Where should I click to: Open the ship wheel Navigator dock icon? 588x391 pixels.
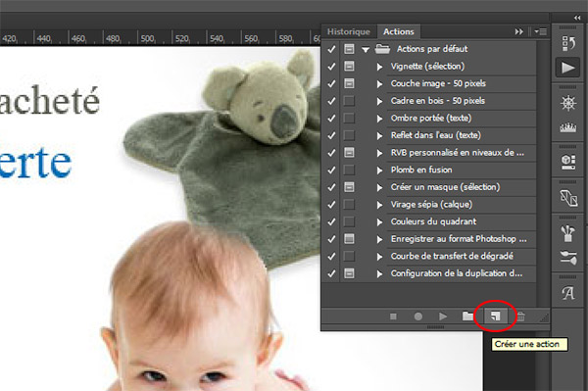568,103
